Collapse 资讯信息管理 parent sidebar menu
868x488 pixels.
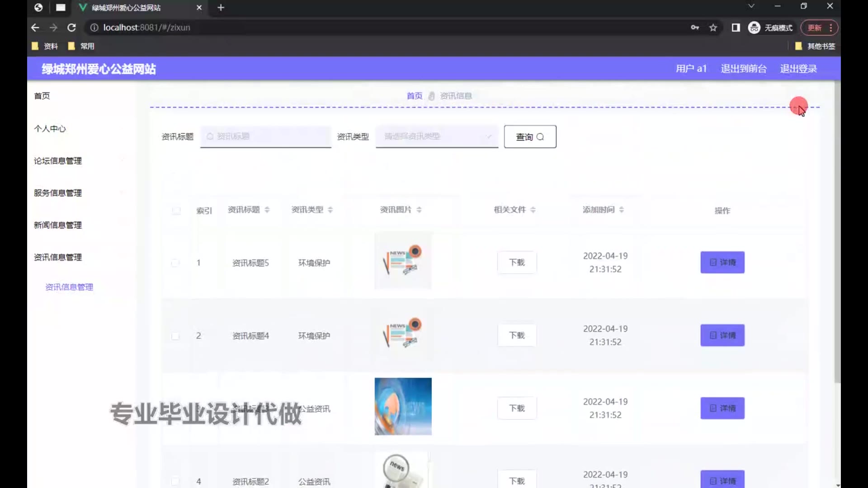[58, 257]
